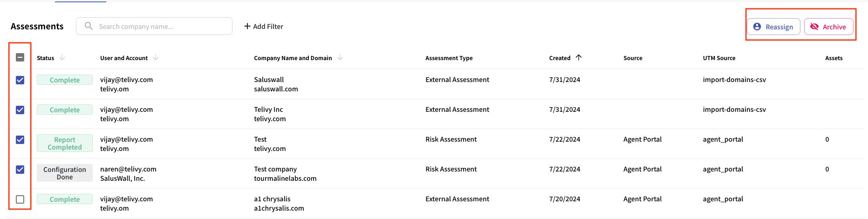Click the Company Name and Domain sort arrow
The height and width of the screenshot is (219, 868).
point(340,57)
